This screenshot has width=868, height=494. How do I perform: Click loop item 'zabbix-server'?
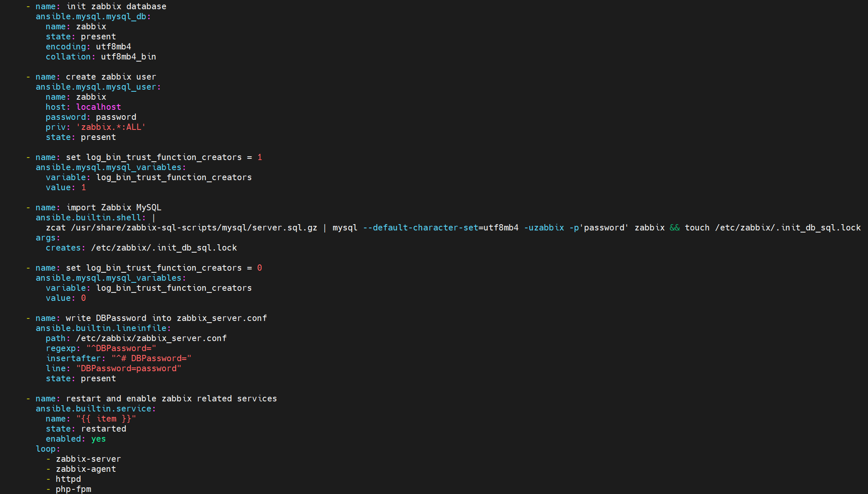(88, 459)
